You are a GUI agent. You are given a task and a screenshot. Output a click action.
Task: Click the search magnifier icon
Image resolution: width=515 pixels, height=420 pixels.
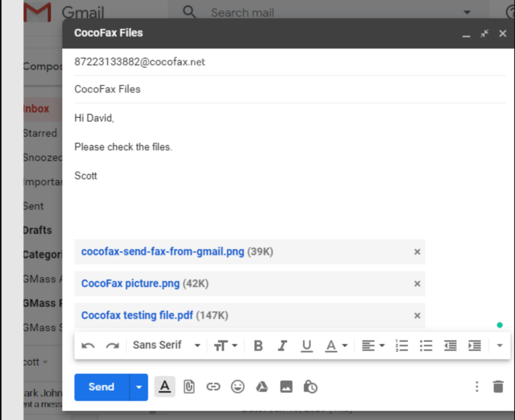click(x=189, y=12)
